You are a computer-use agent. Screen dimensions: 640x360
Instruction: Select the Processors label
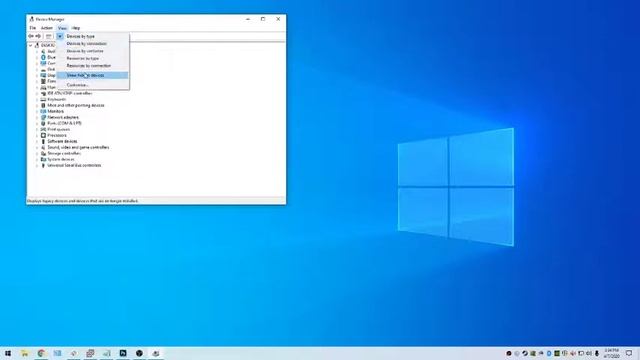[57, 135]
